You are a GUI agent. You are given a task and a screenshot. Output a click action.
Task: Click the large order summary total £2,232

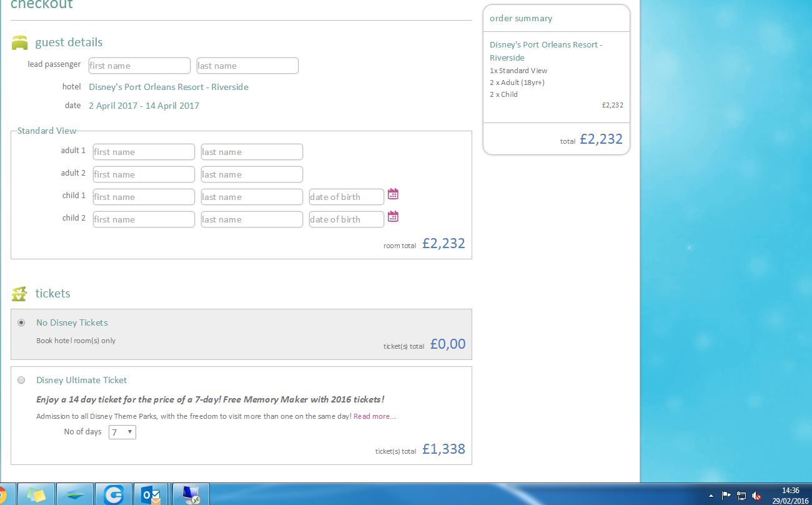[601, 139]
